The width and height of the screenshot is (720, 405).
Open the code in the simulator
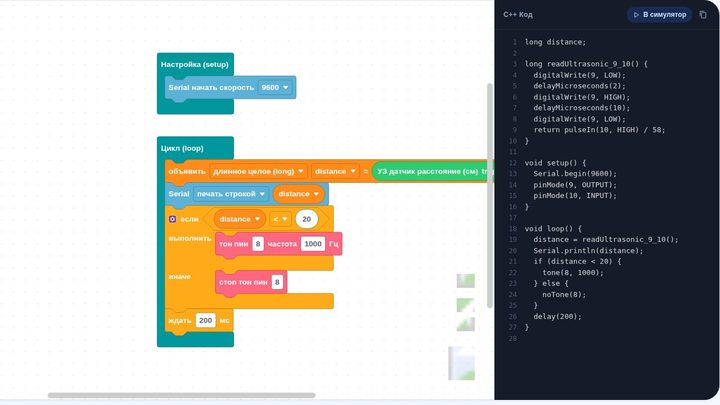[x=659, y=15]
